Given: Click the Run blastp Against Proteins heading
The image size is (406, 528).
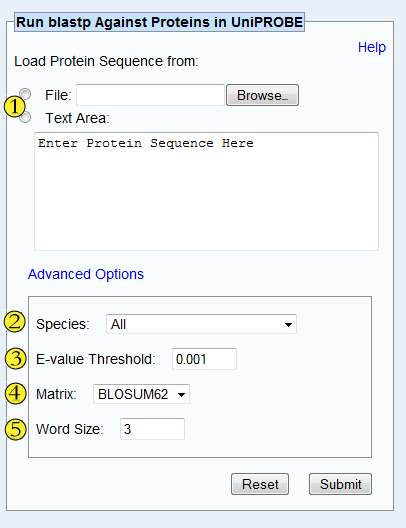Looking at the screenshot, I should pos(159,22).
